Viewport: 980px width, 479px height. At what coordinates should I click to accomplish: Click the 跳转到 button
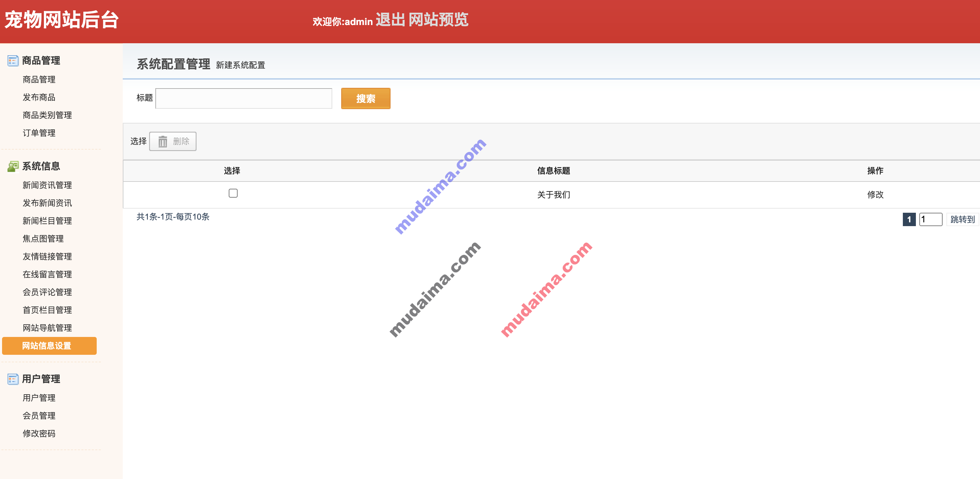point(962,219)
